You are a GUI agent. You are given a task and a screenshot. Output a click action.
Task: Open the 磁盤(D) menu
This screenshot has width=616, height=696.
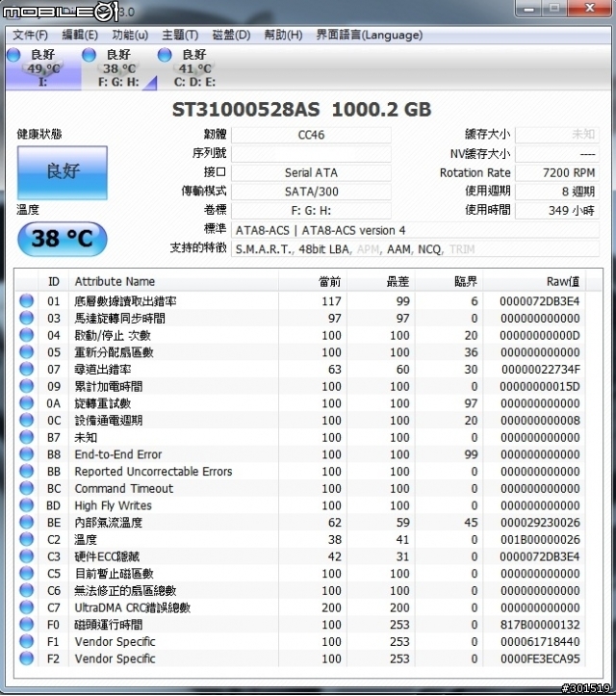tap(231, 35)
